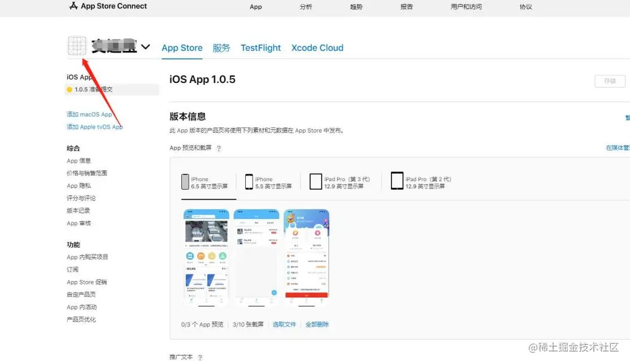
Task: Open the 趋势 menu item
Action: (x=356, y=7)
